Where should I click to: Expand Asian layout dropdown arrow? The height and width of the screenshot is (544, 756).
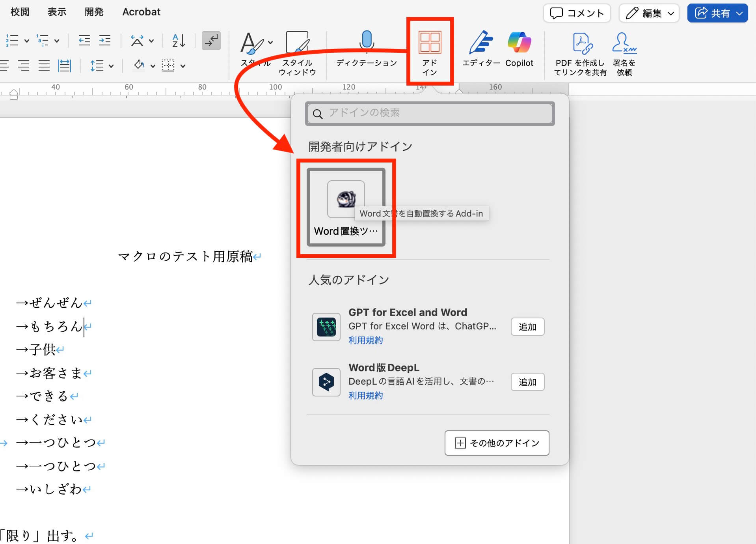point(151,41)
